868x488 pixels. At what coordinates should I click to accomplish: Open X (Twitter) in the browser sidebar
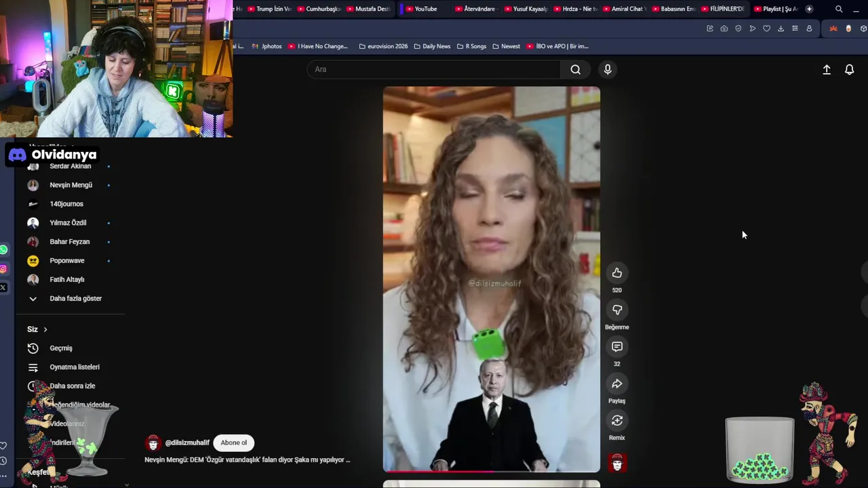pyautogui.click(x=3, y=288)
